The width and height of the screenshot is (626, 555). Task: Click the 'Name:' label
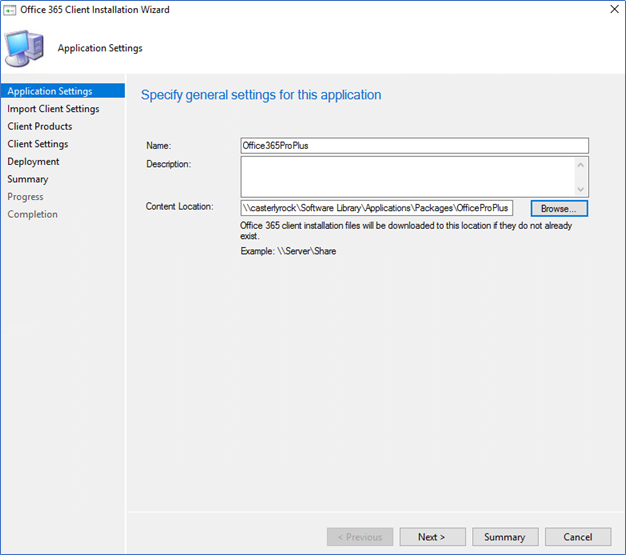tap(158, 146)
